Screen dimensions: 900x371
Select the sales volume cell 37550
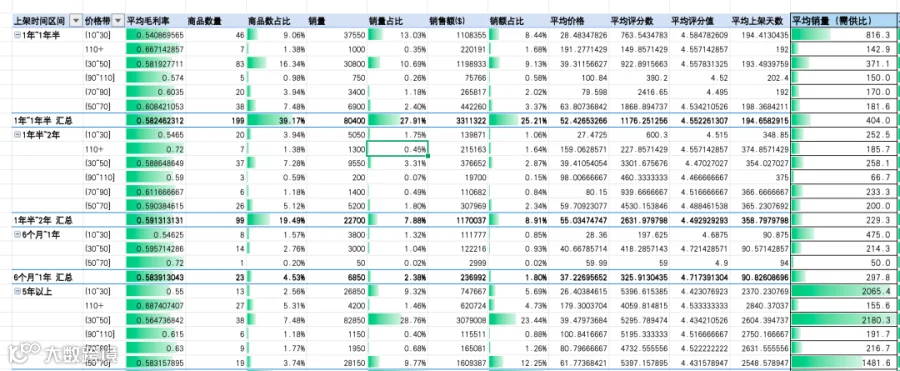(x=336, y=35)
